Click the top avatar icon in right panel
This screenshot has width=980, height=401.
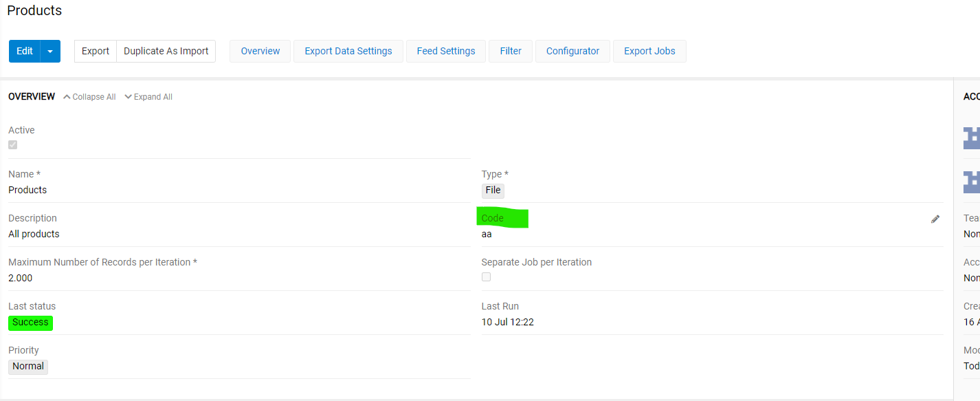[971, 138]
